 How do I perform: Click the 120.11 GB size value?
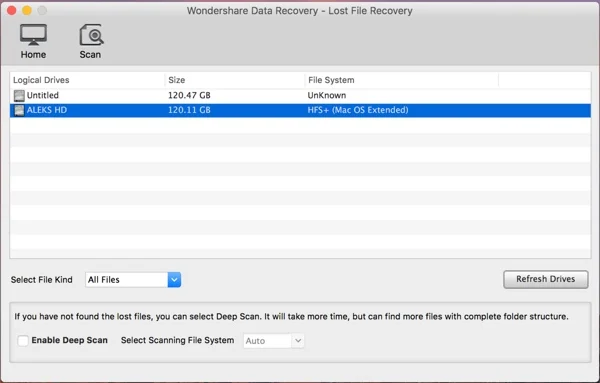tap(189, 110)
